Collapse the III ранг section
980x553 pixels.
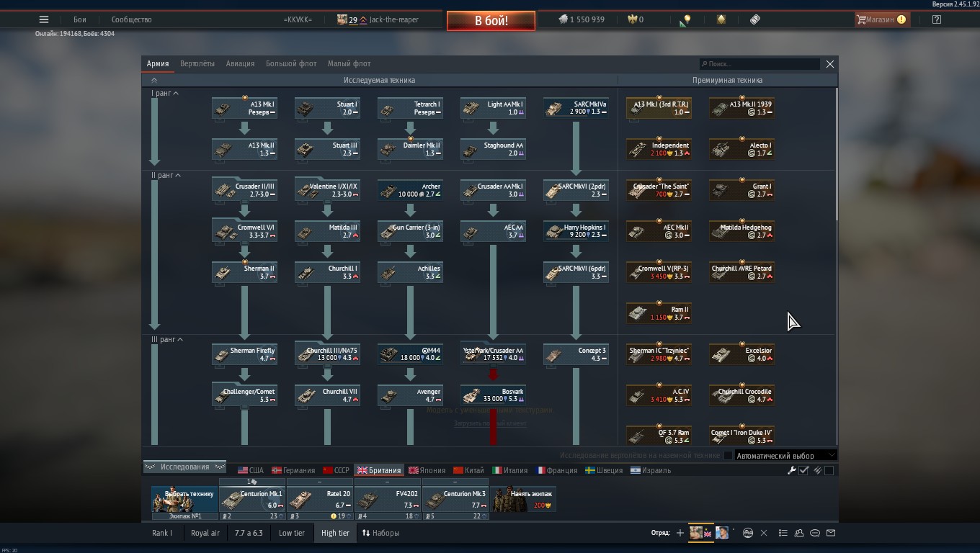(167, 340)
